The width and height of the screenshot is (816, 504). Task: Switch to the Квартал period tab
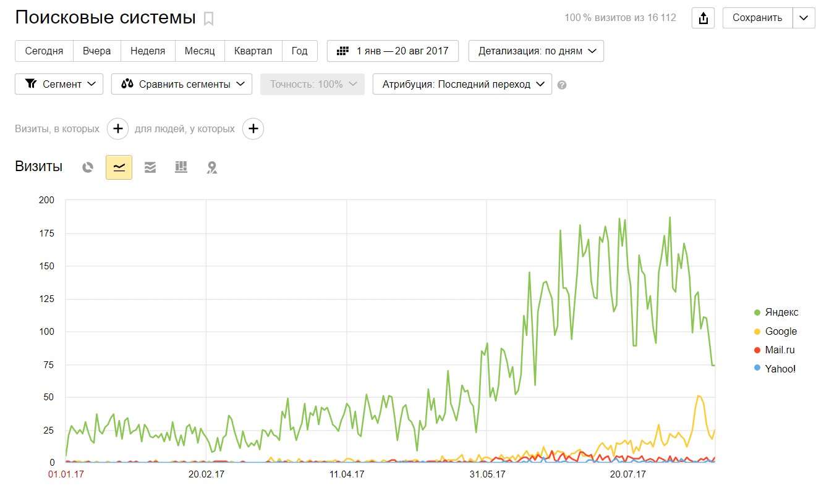pos(253,51)
